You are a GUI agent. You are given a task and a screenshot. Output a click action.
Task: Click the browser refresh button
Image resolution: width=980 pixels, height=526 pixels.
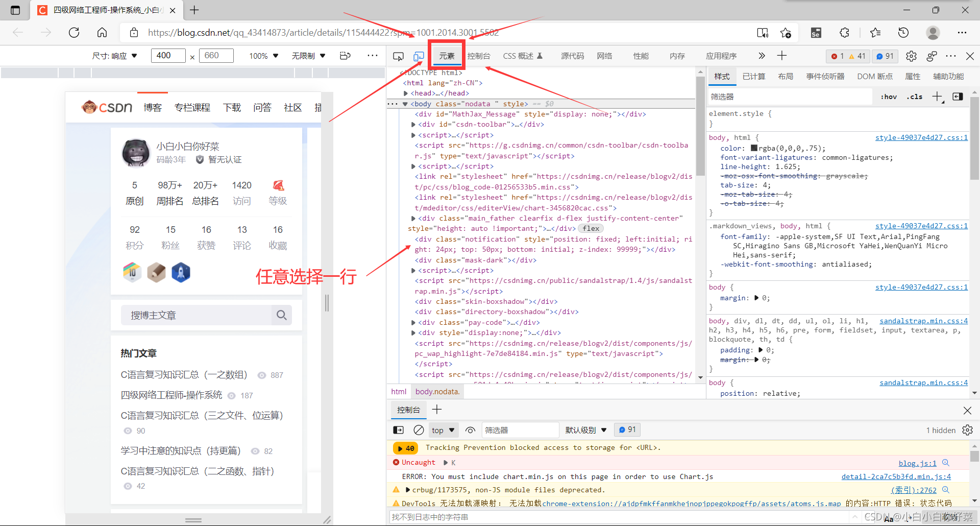click(x=74, y=33)
